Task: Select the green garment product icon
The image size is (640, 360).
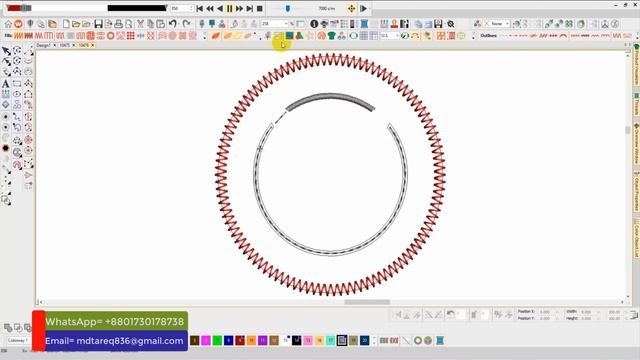Action: (x=331, y=36)
